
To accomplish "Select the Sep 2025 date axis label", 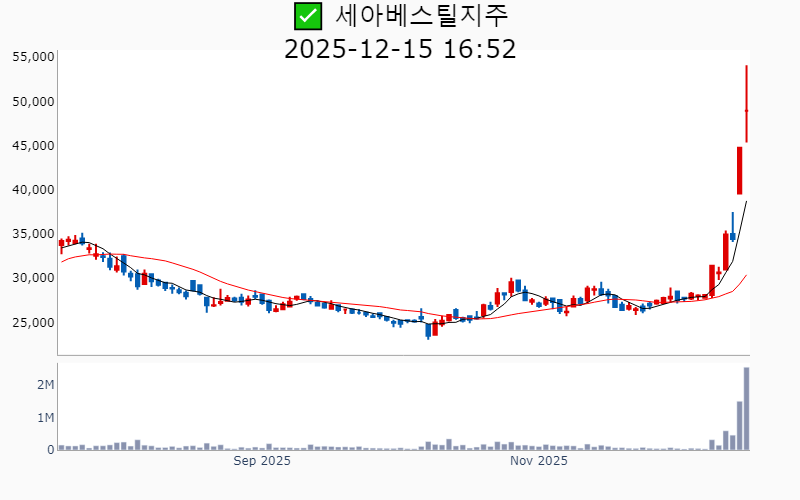I will [262, 461].
